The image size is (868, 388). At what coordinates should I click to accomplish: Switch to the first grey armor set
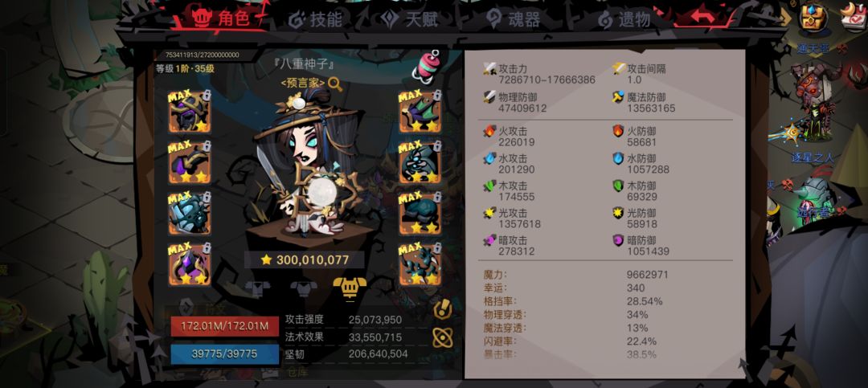(258, 288)
